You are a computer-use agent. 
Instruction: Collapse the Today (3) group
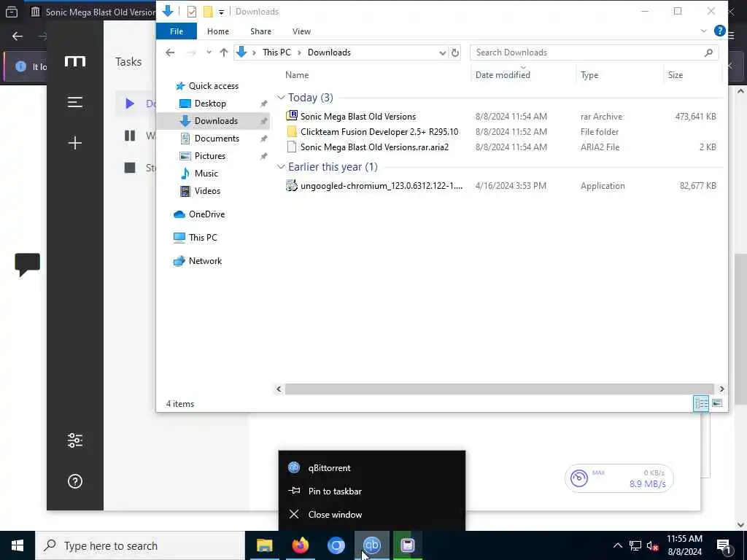point(281,98)
